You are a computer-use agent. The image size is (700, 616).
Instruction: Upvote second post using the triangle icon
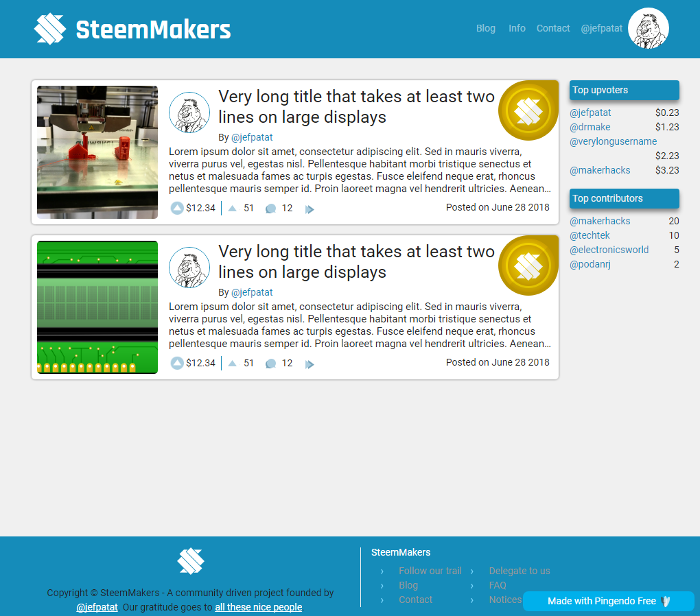[233, 363]
